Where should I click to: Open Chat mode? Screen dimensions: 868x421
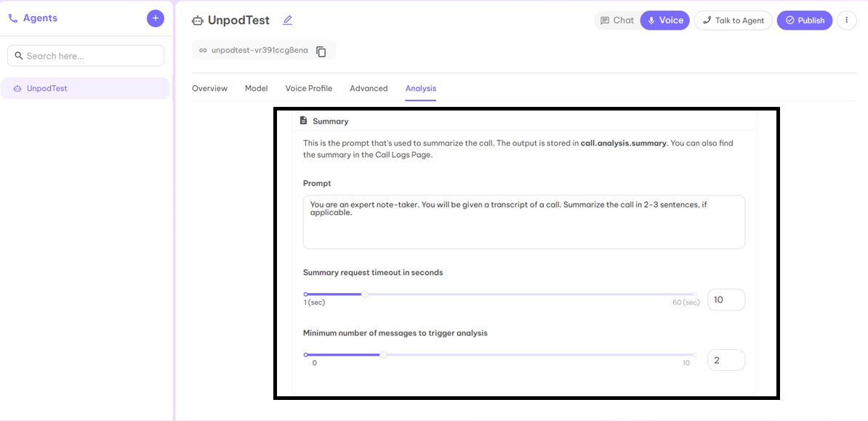[x=616, y=20]
